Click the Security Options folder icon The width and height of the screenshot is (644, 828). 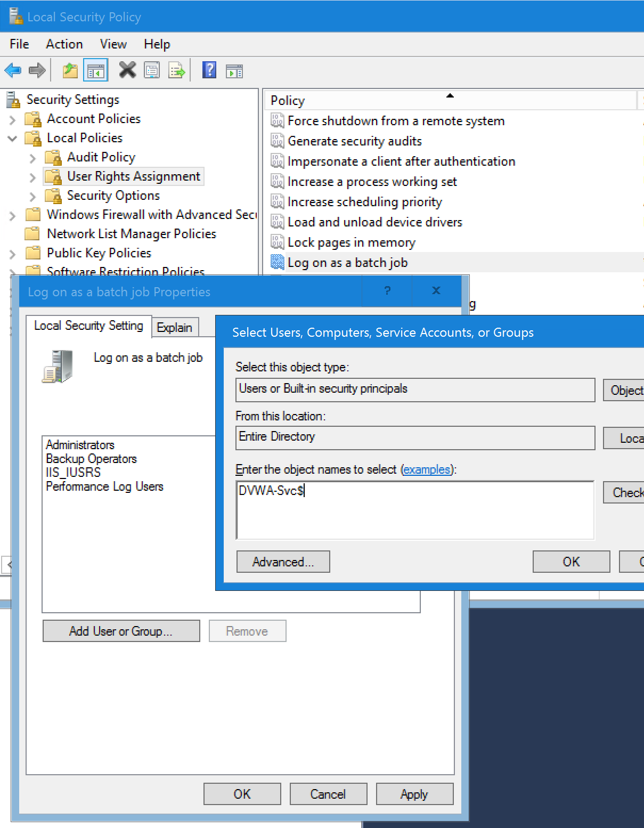point(53,196)
